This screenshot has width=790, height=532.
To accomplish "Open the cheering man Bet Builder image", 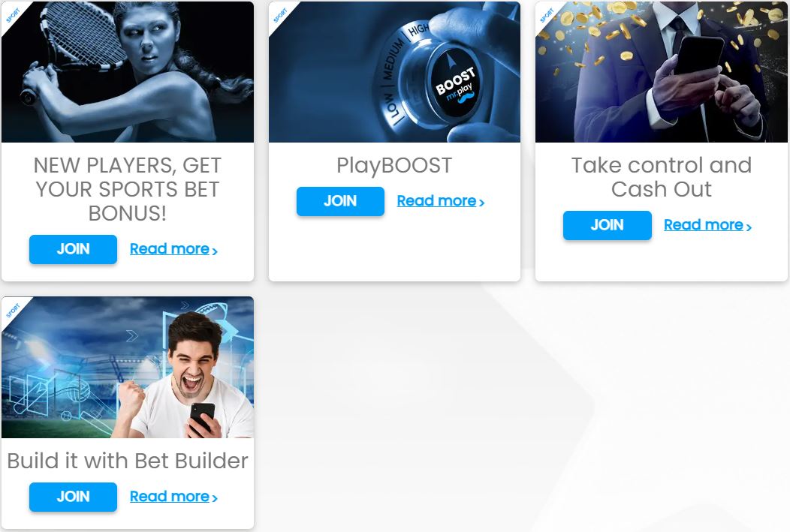I will click(128, 368).
